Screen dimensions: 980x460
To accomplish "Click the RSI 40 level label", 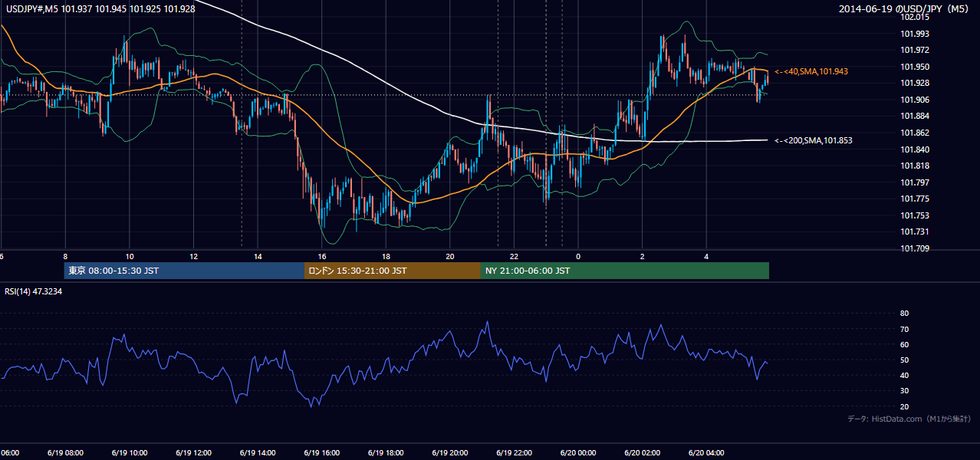I will (x=904, y=375).
